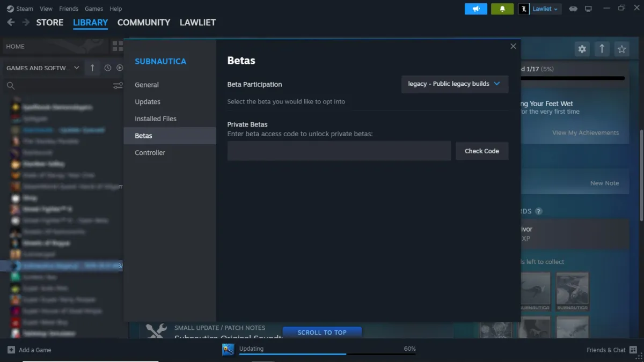The image size is (644, 362).
Task: Click the Steam logo in the menu bar
Action: click(10, 9)
